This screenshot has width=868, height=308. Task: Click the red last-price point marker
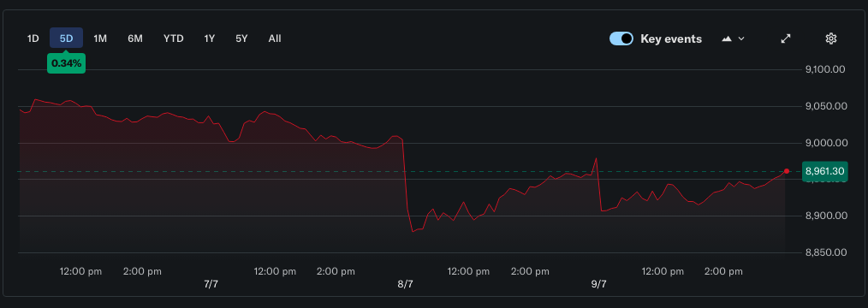(786, 171)
